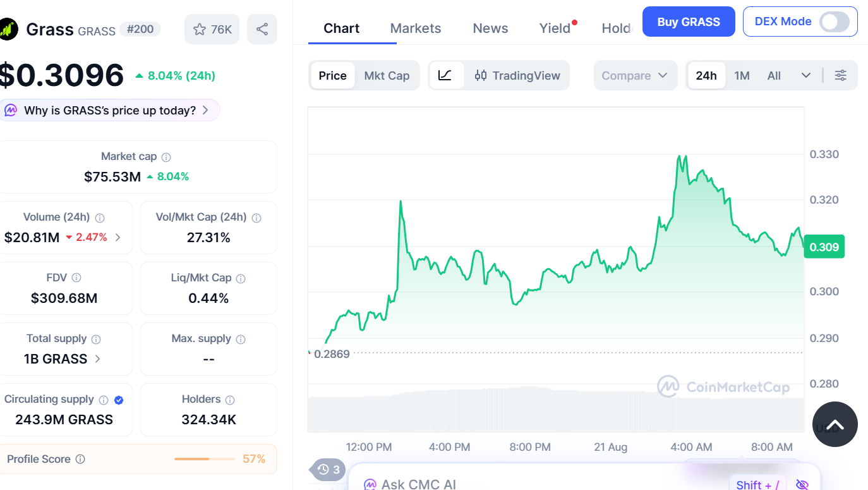Show Liq/Mkt Cap info icon
Viewport: 868px width, 490px height.
[241, 278]
